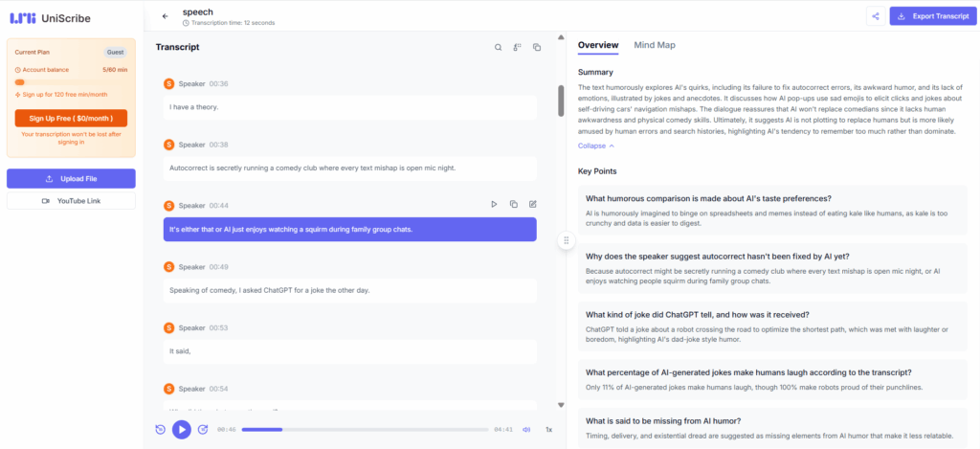Copy the full transcript using the header copy icon
The width and height of the screenshot is (980, 449).
[x=537, y=47]
